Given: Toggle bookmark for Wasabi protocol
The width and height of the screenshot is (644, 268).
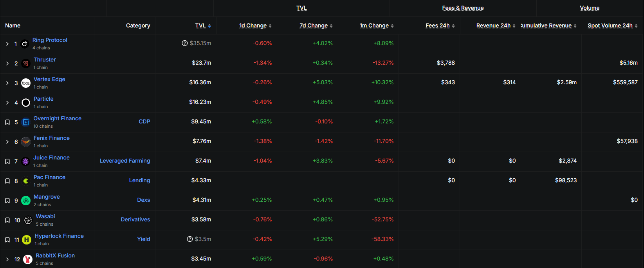Looking at the screenshot, I should (7, 220).
